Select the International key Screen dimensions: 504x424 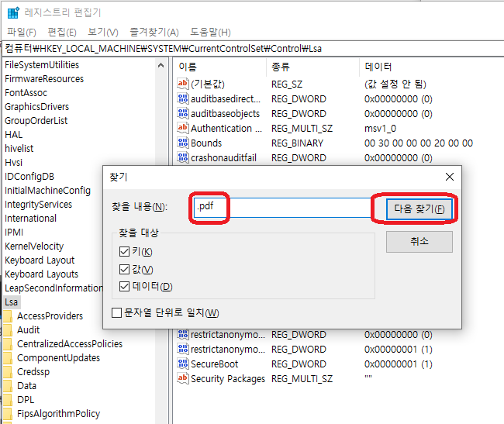point(30,219)
